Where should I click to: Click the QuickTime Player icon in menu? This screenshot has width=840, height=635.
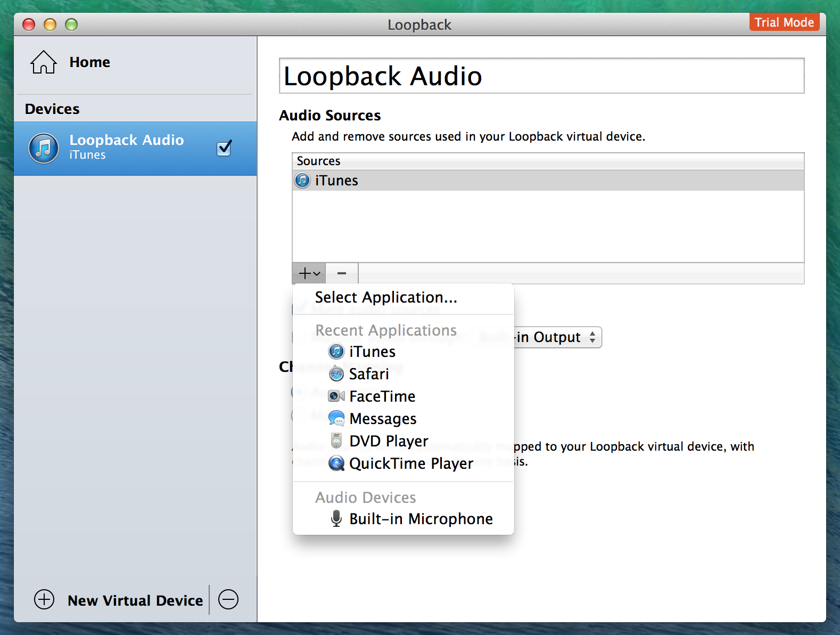tap(336, 463)
